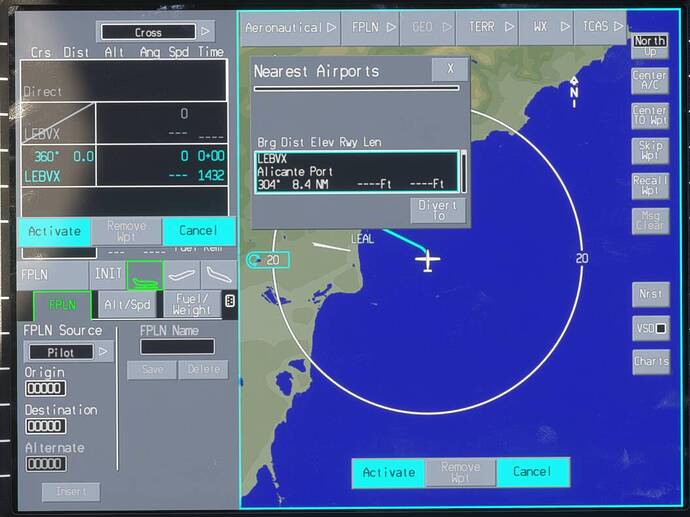The image size is (690, 517).
Task: Click the Center A/C button
Action: point(650,81)
